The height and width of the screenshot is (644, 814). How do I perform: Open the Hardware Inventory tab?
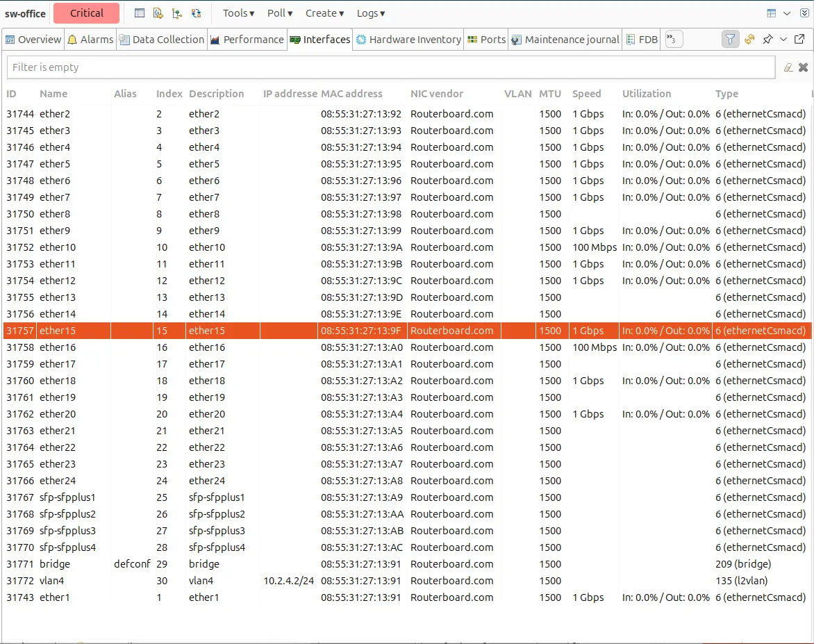408,39
